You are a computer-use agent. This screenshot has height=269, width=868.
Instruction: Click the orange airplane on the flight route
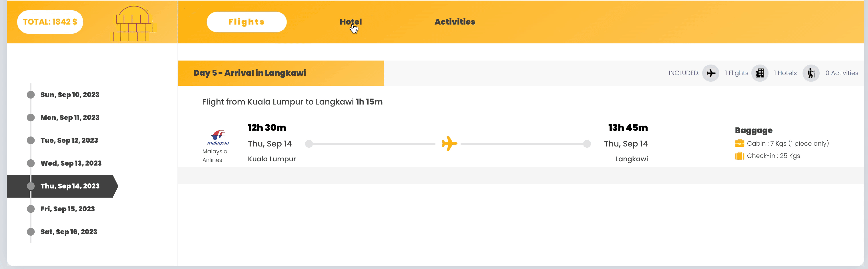tap(449, 144)
